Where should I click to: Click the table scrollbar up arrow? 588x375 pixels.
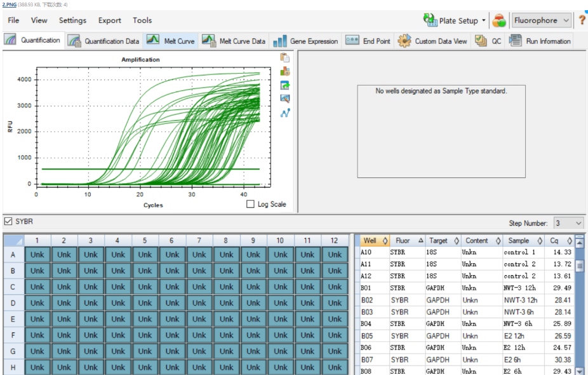pos(580,243)
